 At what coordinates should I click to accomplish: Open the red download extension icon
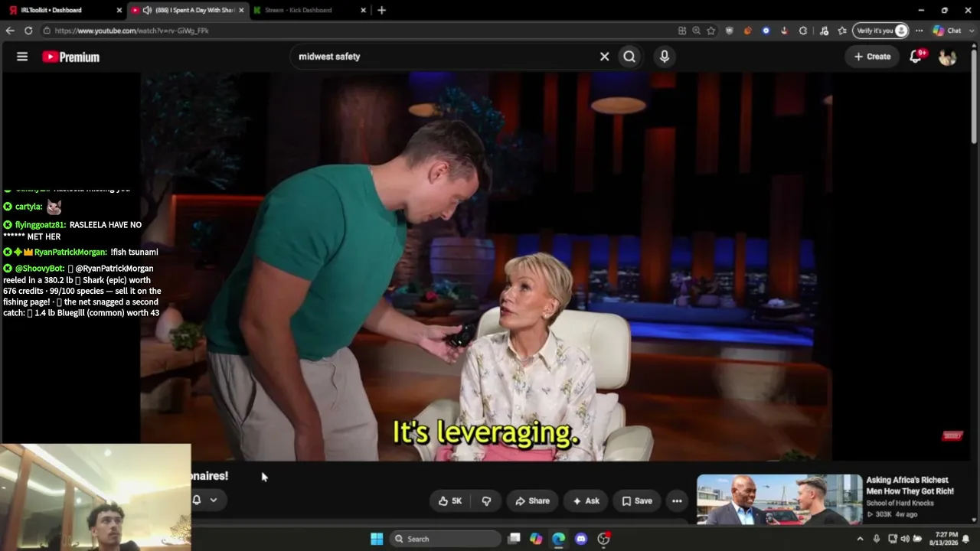[x=784, y=31]
